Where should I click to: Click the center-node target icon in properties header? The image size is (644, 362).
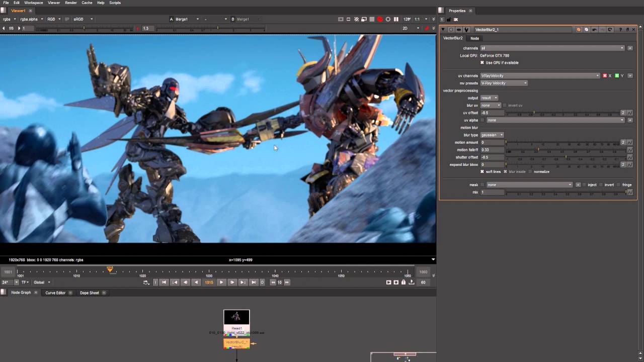click(451, 30)
